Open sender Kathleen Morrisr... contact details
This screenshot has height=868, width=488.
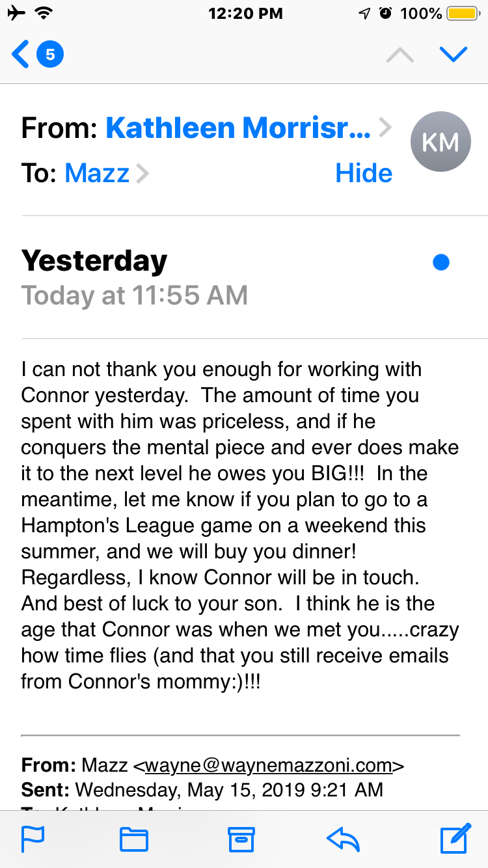[x=237, y=128]
